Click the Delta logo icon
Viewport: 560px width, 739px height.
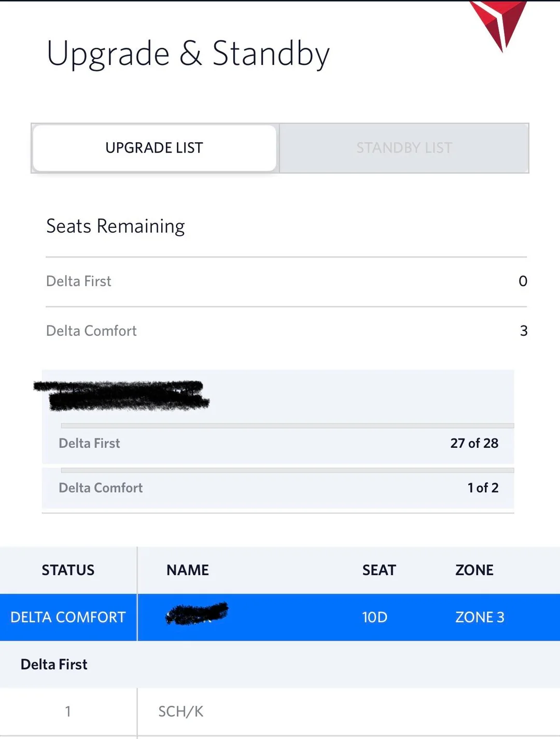(499, 22)
